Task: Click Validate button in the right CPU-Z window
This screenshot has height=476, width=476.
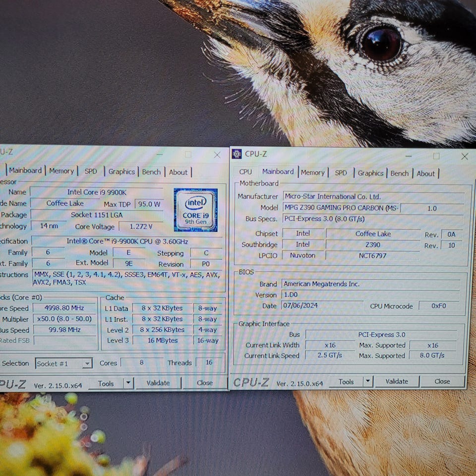Action: coord(397,381)
